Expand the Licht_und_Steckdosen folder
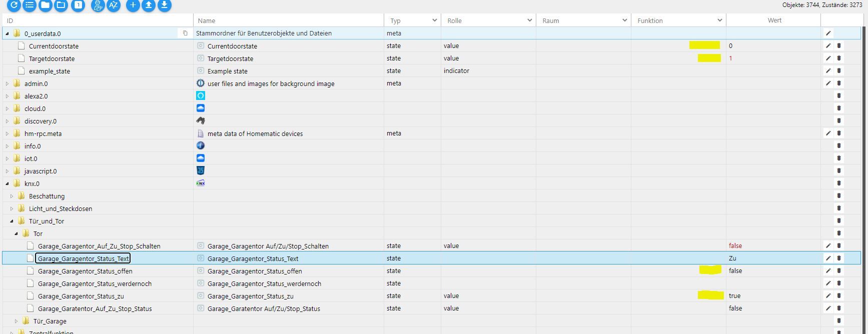868x334 pixels. click(12, 208)
